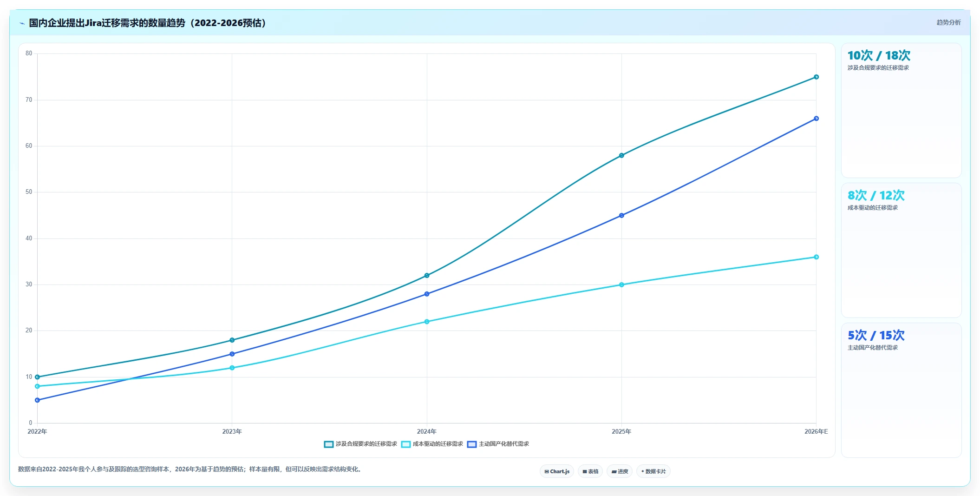Screen dimensions: 980x496
Task: Click the 8次 / 12次 stat value
Action: pos(876,196)
